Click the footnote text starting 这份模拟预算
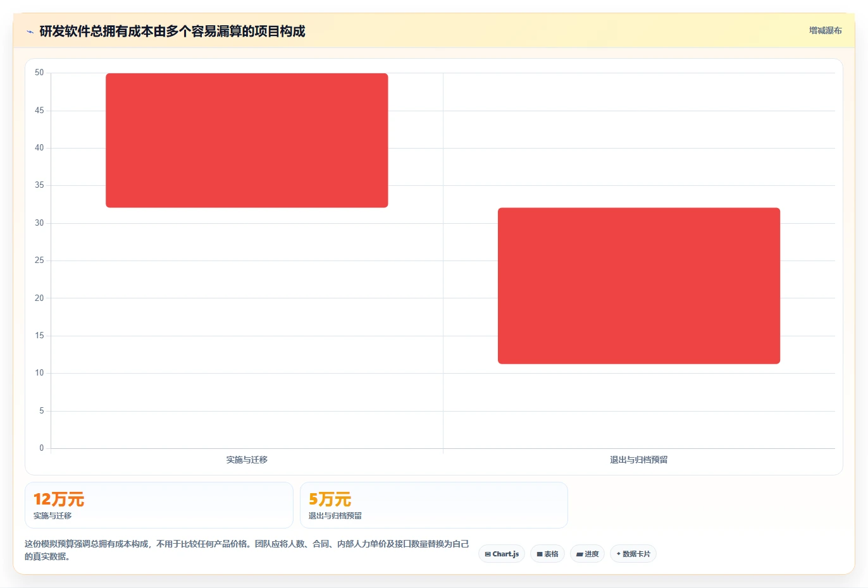The width and height of the screenshot is (868, 588). coord(247,550)
